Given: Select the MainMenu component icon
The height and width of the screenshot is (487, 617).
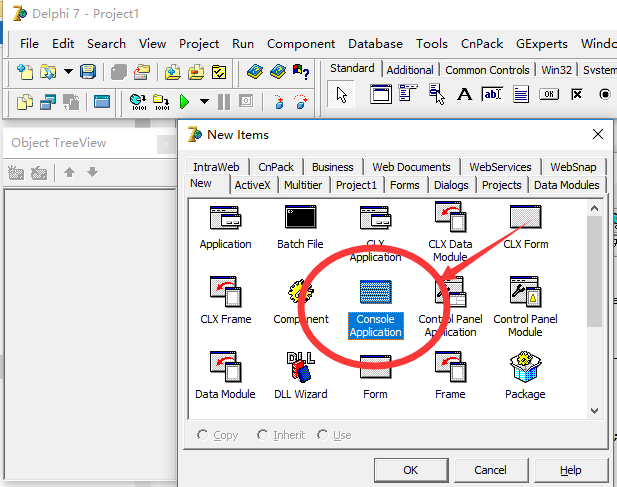Looking at the screenshot, I should pos(408,94).
